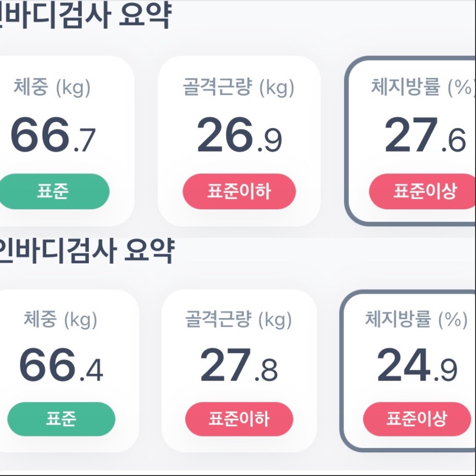Click the 체중 (kg) label above 66.7
This screenshot has height=476, width=476.
(52, 88)
